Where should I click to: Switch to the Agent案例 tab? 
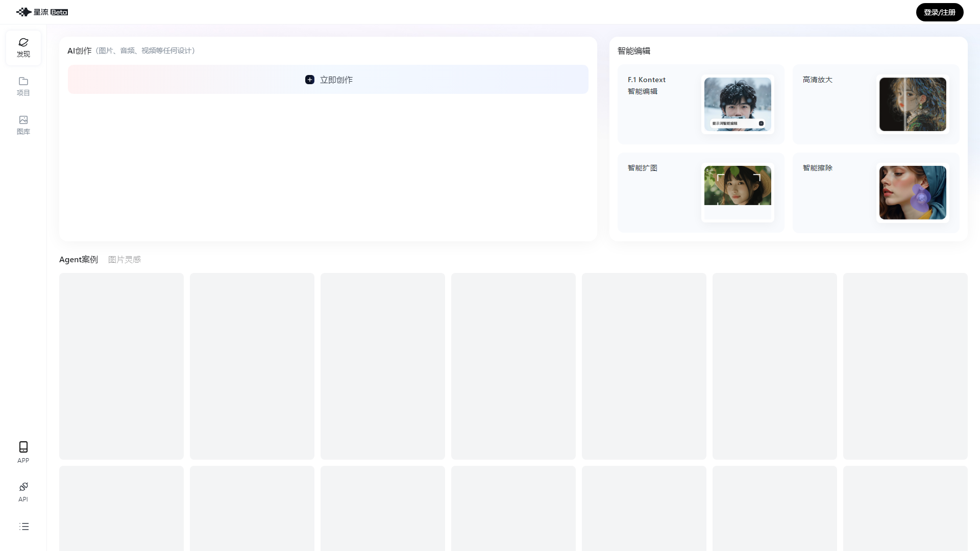click(79, 260)
